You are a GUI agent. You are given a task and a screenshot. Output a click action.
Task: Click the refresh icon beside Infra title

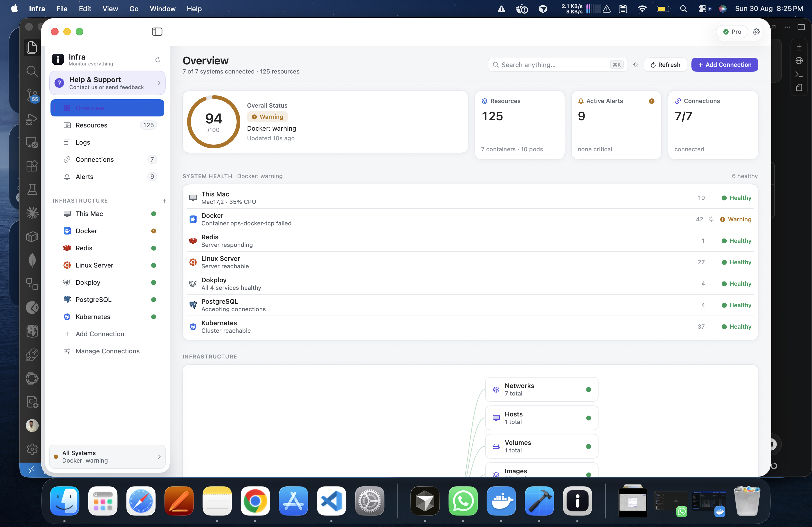158,60
